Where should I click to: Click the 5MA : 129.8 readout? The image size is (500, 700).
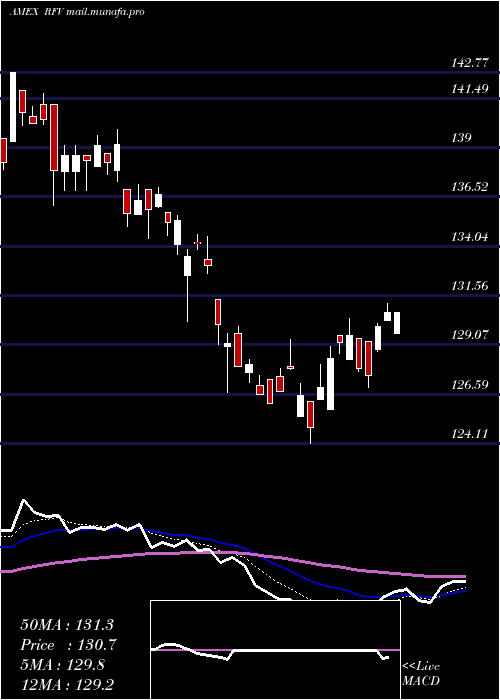pyautogui.click(x=62, y=665)
